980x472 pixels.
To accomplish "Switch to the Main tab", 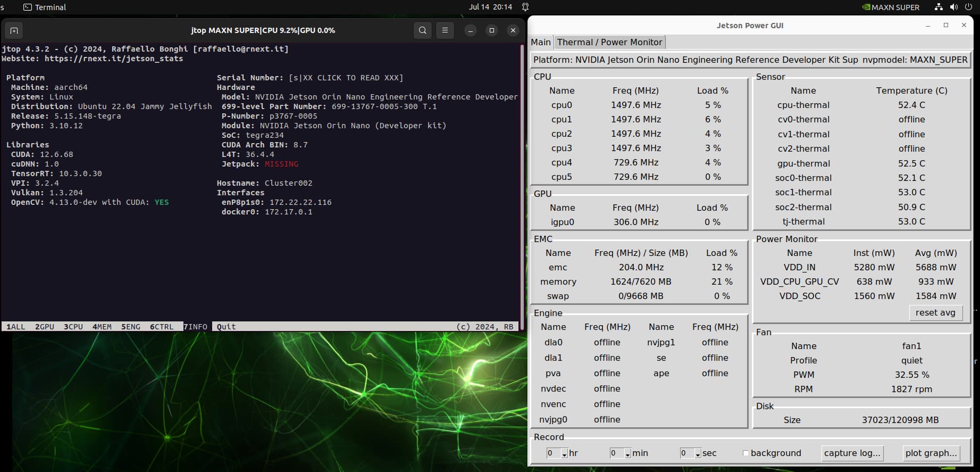I will [x=541, y=42].
